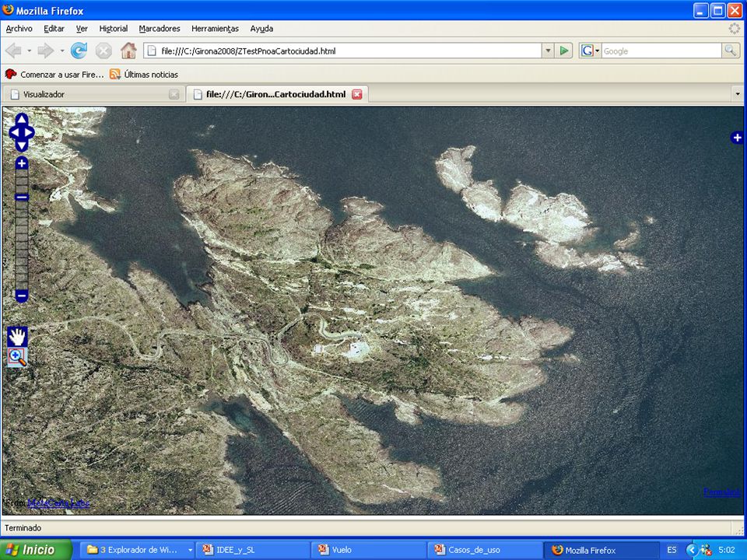The height and width of the screenshot is (560, 747).
Task: Open the Marcadores menu
Action: click(x=160, y=29)
